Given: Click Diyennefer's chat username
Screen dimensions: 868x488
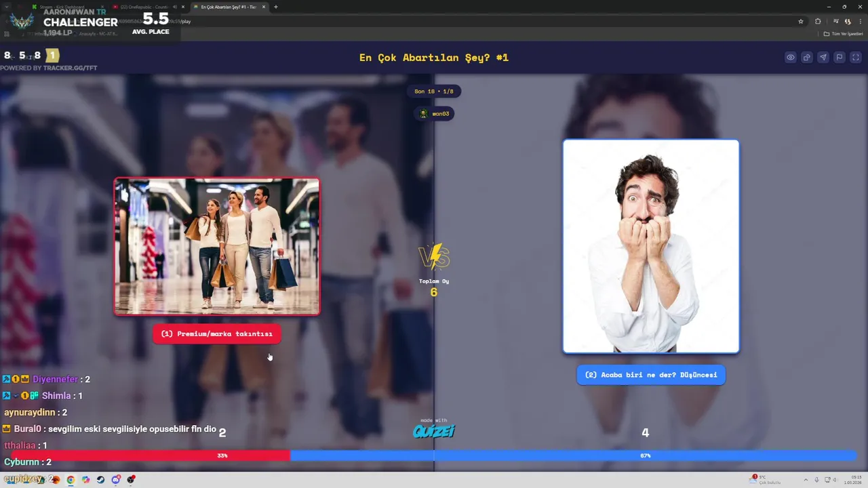Looking at the screenshot, I should (x=55, y=380).
